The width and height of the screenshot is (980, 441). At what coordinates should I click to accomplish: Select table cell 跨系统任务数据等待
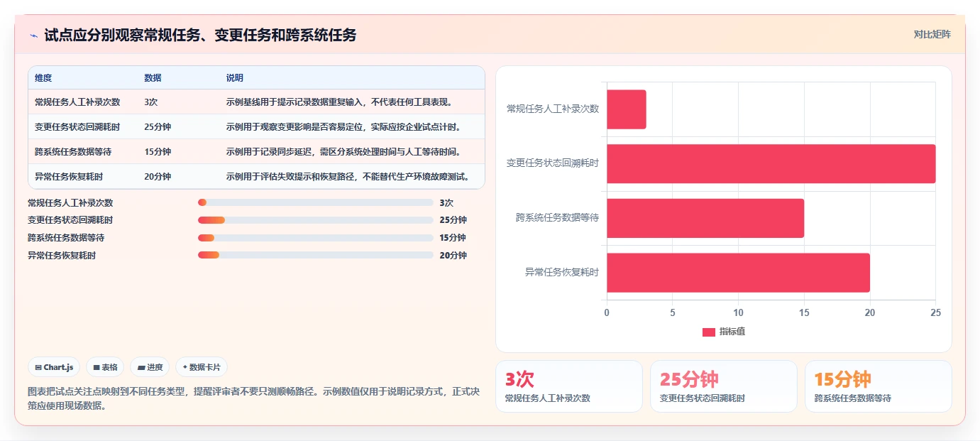coord(73,152)
